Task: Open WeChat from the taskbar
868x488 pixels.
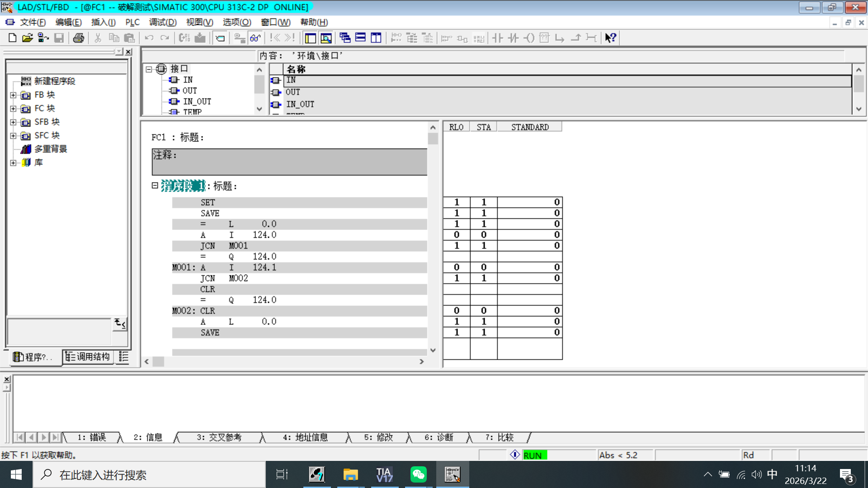Action: tap(418, 474)
